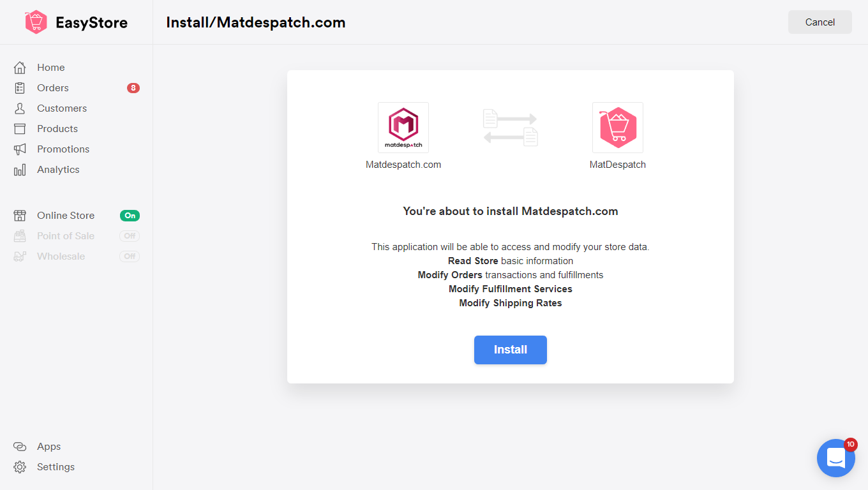Click the Promotions megaphone icon

20,149
